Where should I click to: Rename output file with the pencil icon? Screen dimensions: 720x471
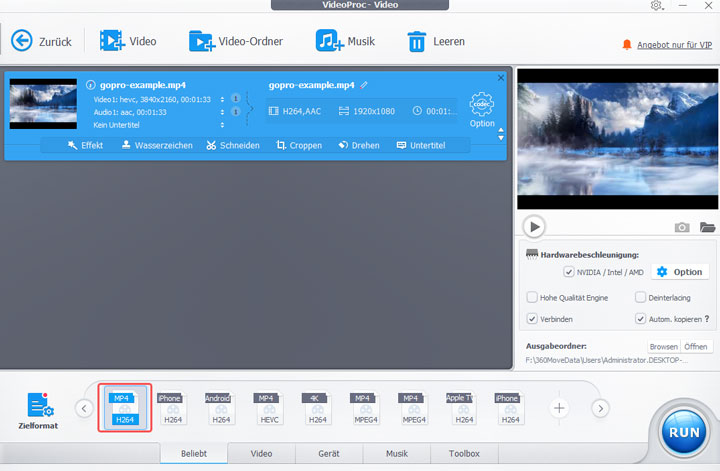tap(364, 85)
